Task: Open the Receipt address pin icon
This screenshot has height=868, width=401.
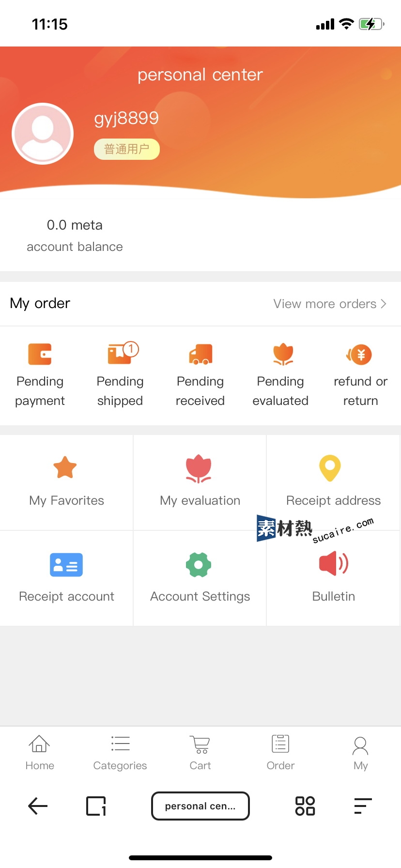Action: pyautogui.click(x=330, y=468)
